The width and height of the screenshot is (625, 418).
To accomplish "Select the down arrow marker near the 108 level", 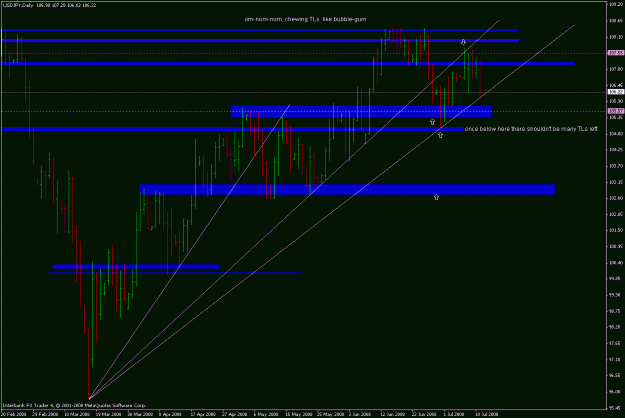I will [x=463, y=42].
